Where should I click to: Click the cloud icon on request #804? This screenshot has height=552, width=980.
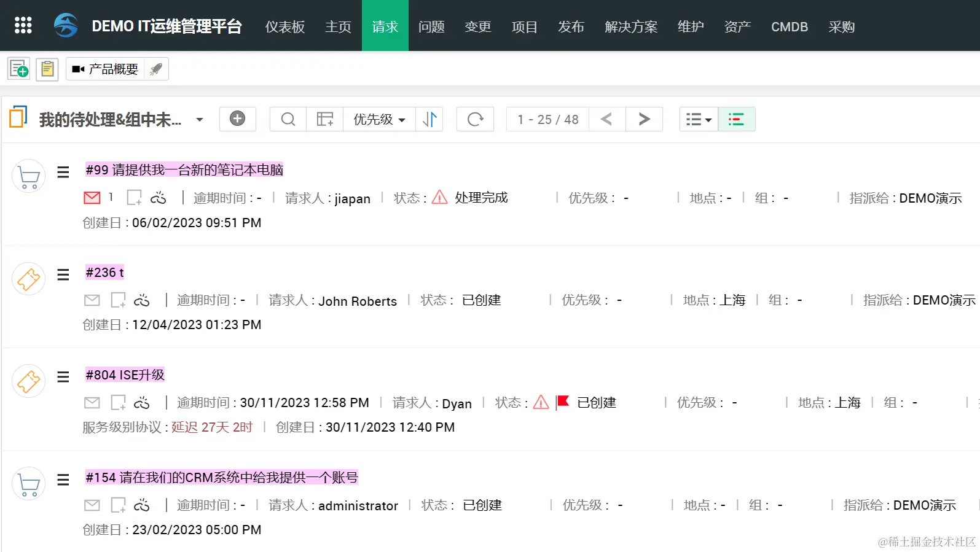tap(142, 402)
